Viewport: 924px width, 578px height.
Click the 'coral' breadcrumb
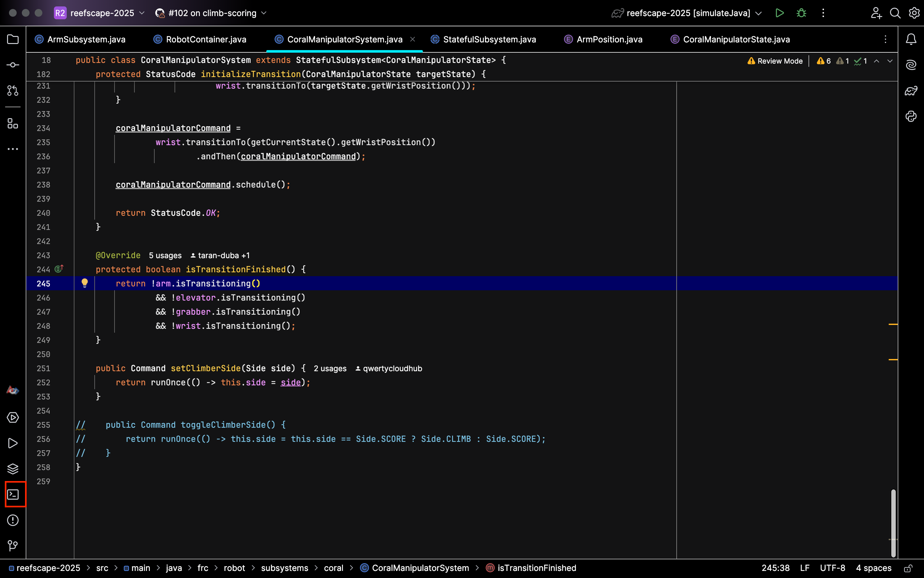334,568
